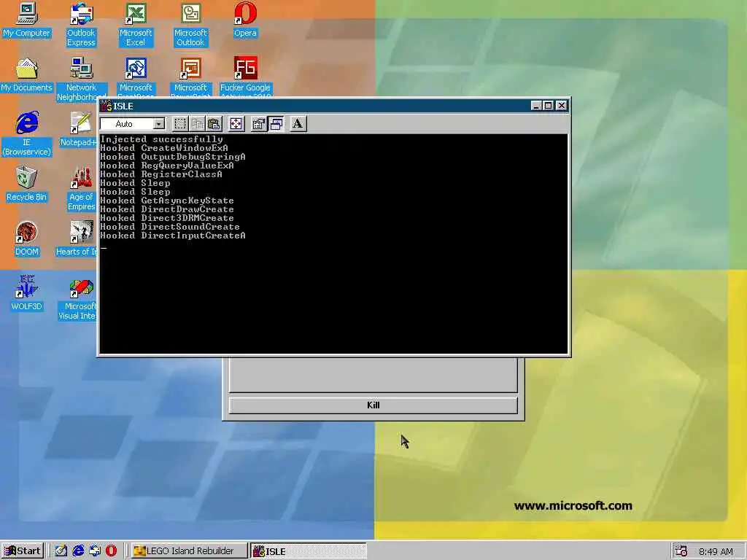
Task: Click 'Hooked OutputDebugStringA' console line
Action: 173,157
